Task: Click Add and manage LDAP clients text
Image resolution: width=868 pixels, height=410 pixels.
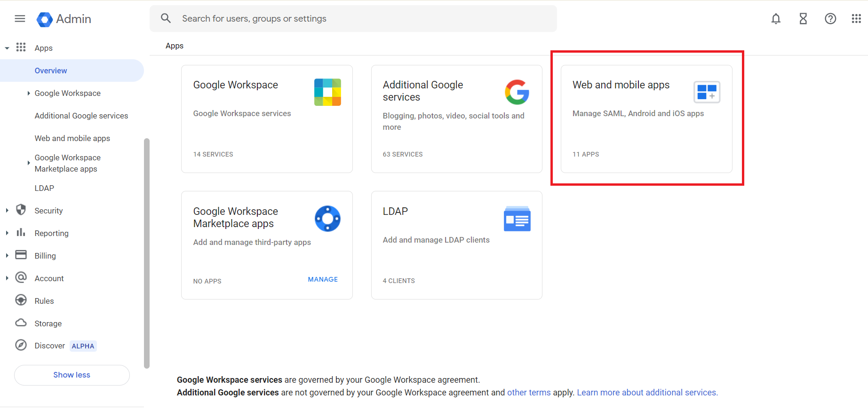Action: 436,240
